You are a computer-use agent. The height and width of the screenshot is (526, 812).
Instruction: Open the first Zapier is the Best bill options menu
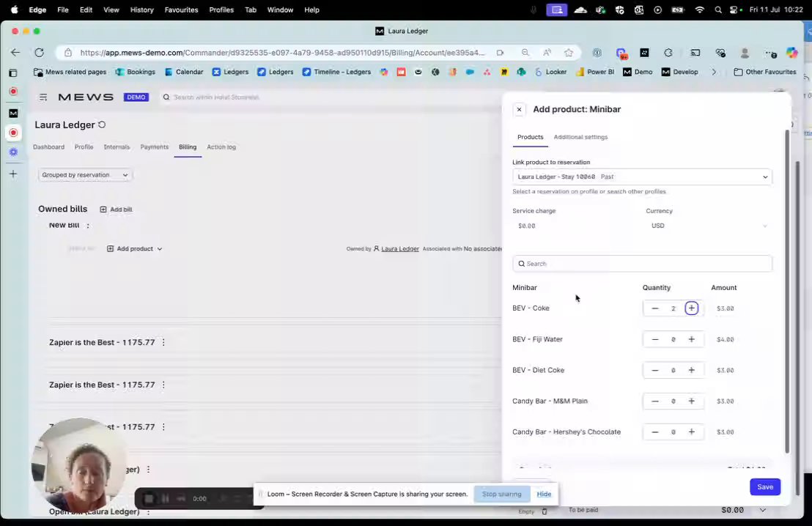coord(163,342)
